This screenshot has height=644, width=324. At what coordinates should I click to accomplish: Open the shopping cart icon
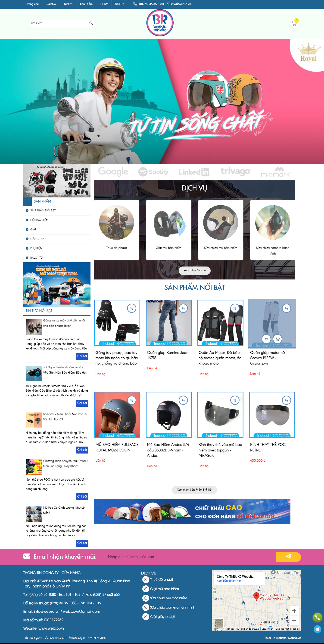(294, 23)
